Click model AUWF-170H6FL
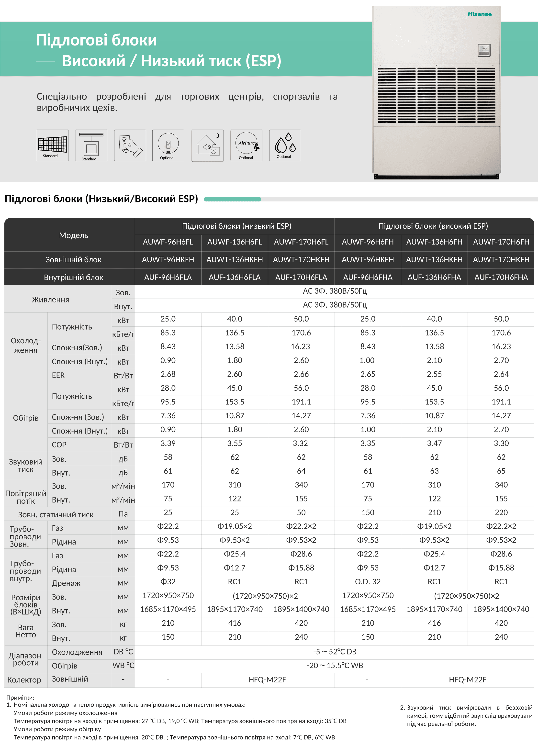The height and width of the screenshot is (756, 538). (301, 242)
